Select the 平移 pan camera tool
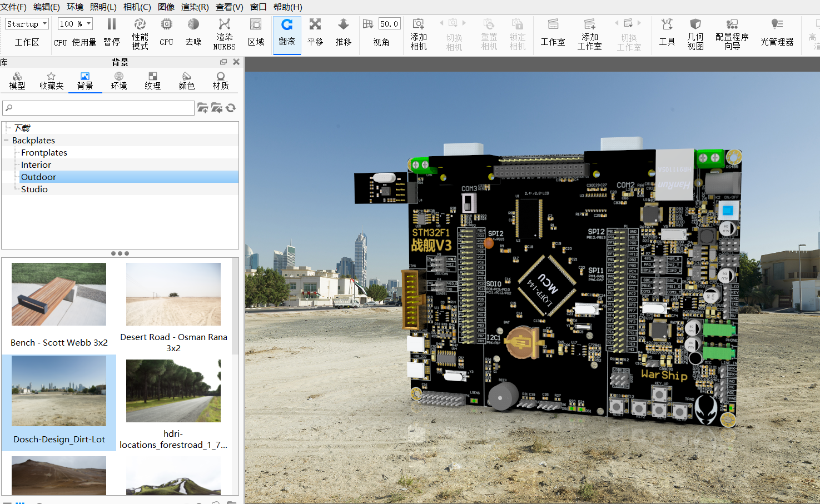The height and width of the screenshot is (504, 820). click(x=315, y=32)
